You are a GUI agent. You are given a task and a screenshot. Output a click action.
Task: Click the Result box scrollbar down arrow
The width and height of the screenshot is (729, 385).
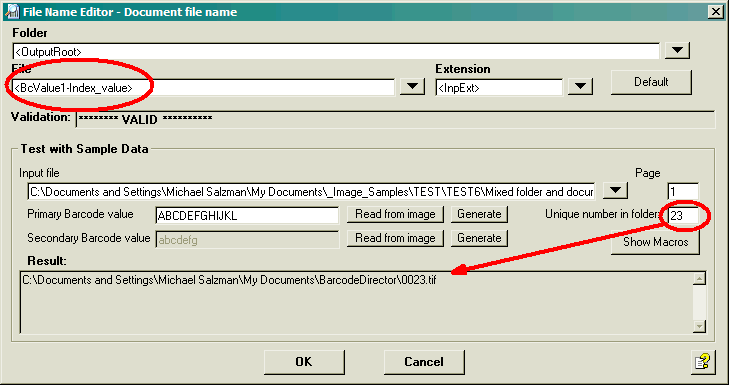699,327
